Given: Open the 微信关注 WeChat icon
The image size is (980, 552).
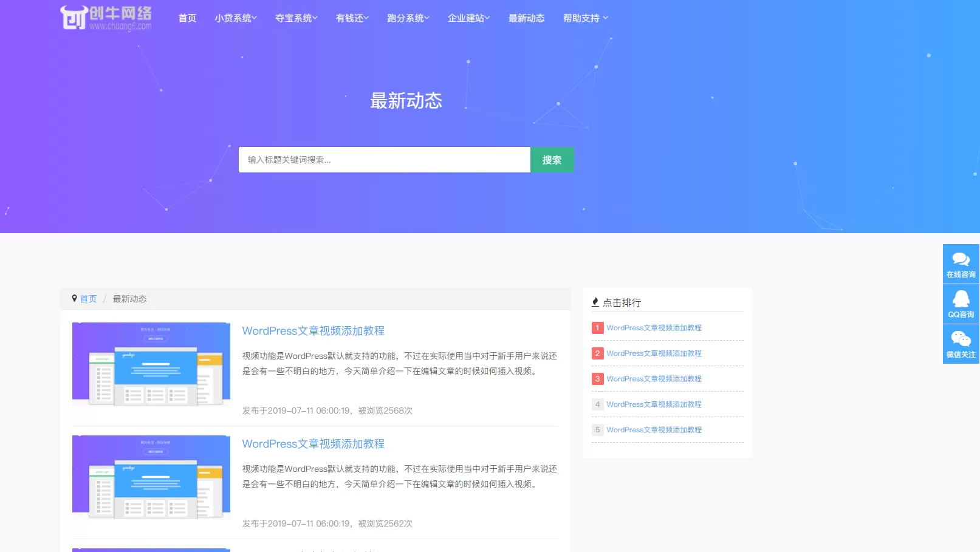Looking at the screenshot, I should click(x=961, y=339).
